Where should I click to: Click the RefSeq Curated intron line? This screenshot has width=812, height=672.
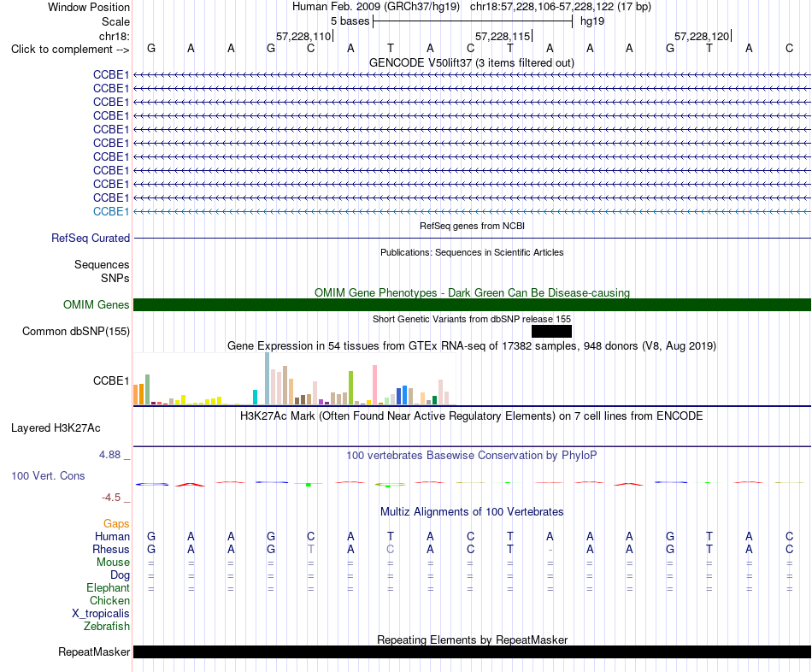pyautogui.click(x=472, y=239)
